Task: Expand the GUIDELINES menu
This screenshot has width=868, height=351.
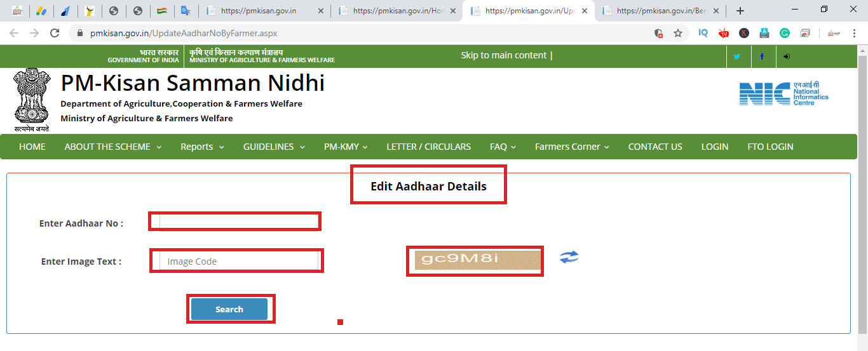Action: point(274,147)
